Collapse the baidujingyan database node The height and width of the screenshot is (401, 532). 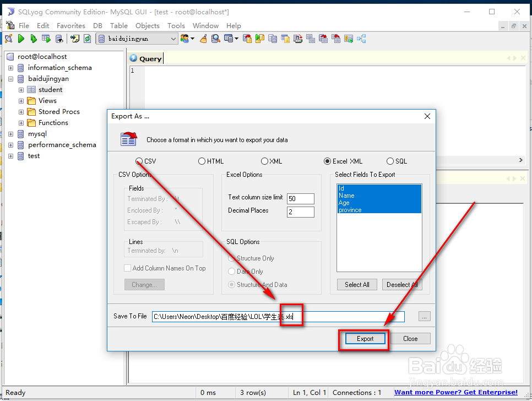(11, 79)
